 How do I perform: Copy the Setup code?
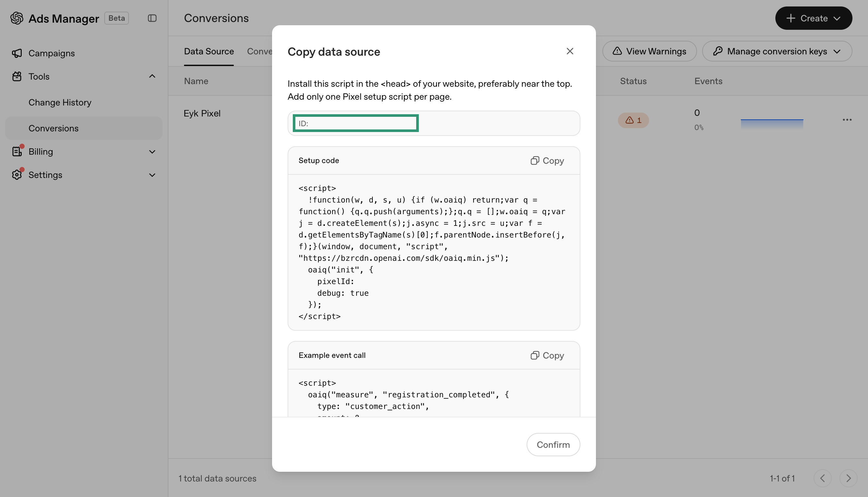(547, 161)
